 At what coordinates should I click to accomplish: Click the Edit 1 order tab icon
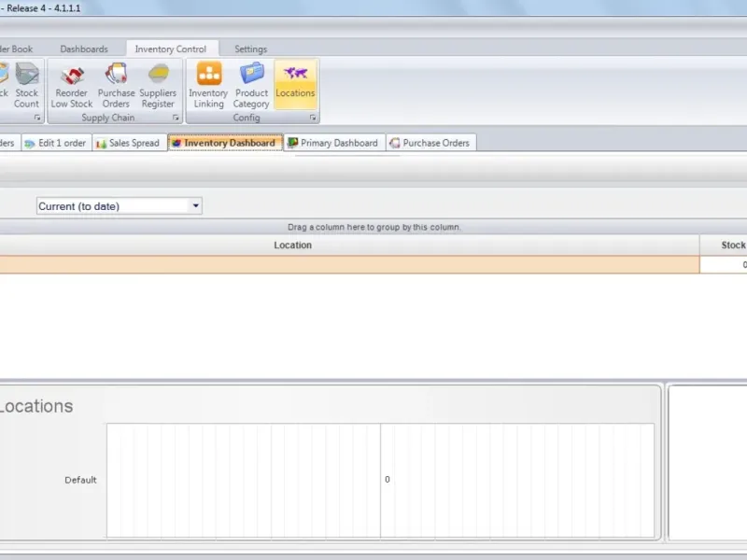tap(30, 144)
